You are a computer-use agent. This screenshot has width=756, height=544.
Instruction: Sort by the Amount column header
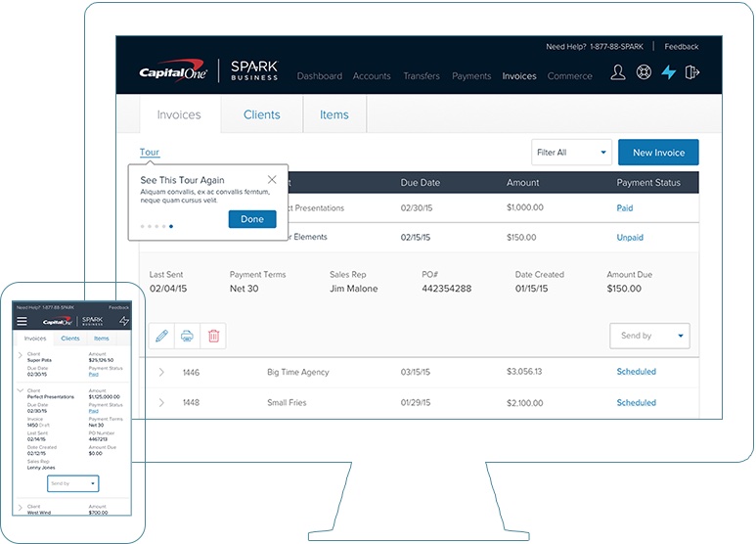pos(522,182)
